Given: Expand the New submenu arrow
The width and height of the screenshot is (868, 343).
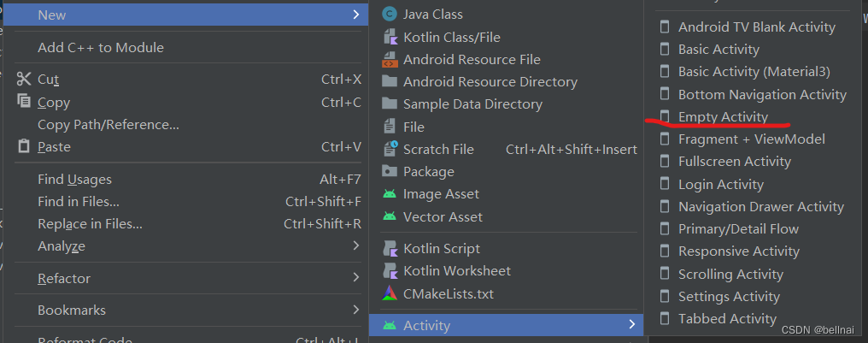Looking at the screenshot, I should (x=356, y=15).
